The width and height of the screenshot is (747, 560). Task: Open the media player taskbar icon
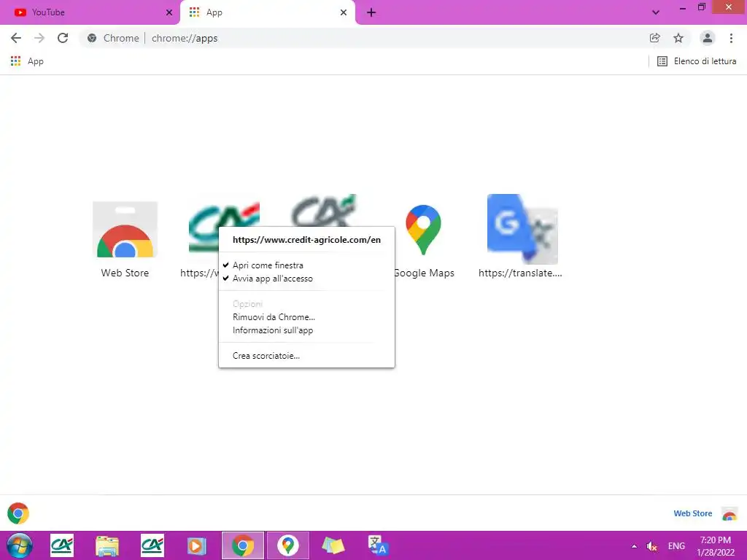[x=197, y=545]
